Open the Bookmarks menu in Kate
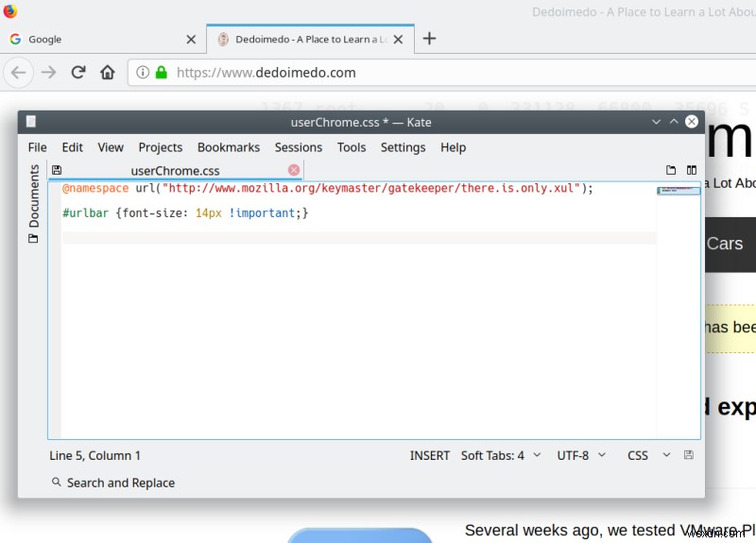 click(x=229, y=147)
